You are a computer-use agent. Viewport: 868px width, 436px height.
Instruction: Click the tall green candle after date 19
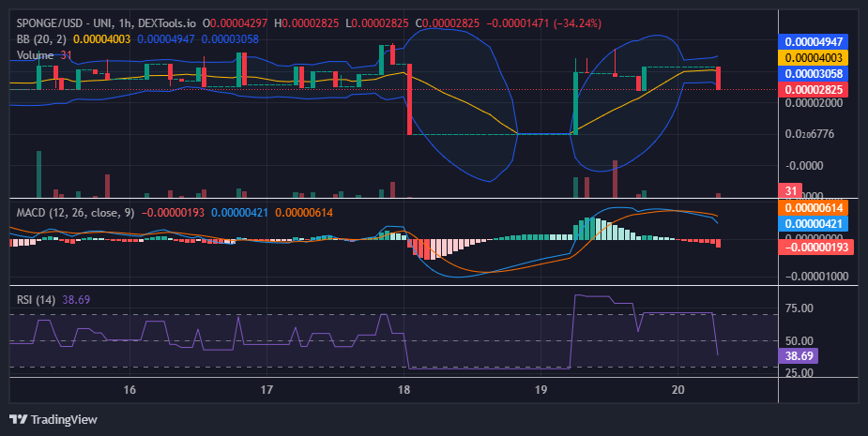click(576, 103)
